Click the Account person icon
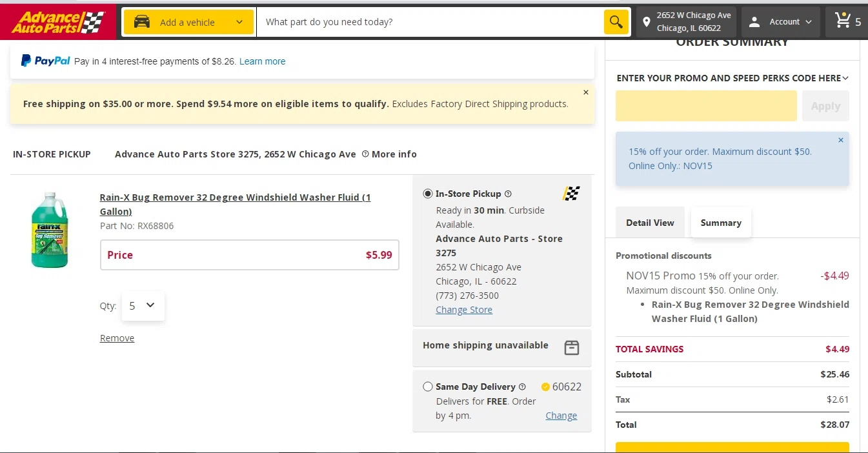 point(754,22)
